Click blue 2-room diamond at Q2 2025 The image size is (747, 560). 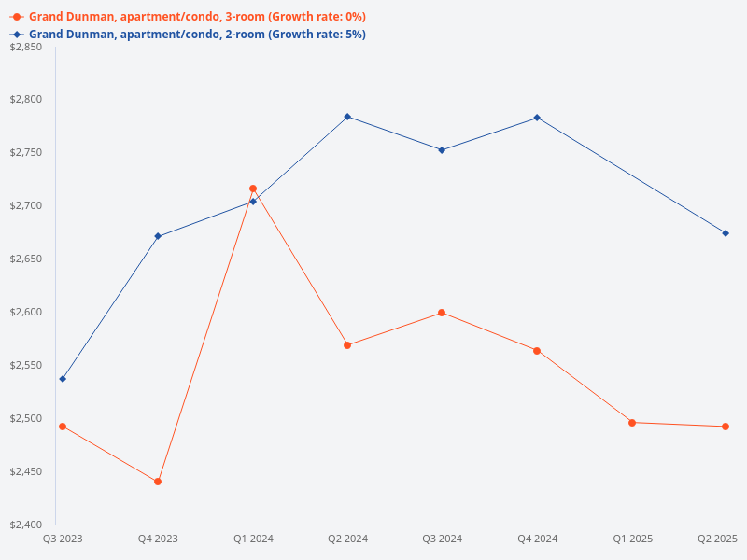tap(726, 233)
